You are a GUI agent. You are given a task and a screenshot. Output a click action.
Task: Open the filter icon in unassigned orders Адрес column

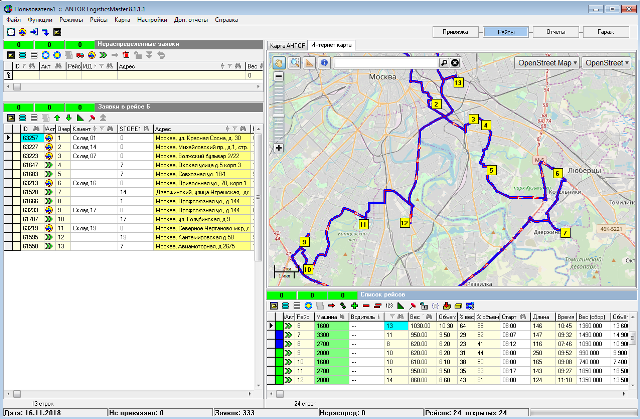pyautogui.click(x=230, y=66)
